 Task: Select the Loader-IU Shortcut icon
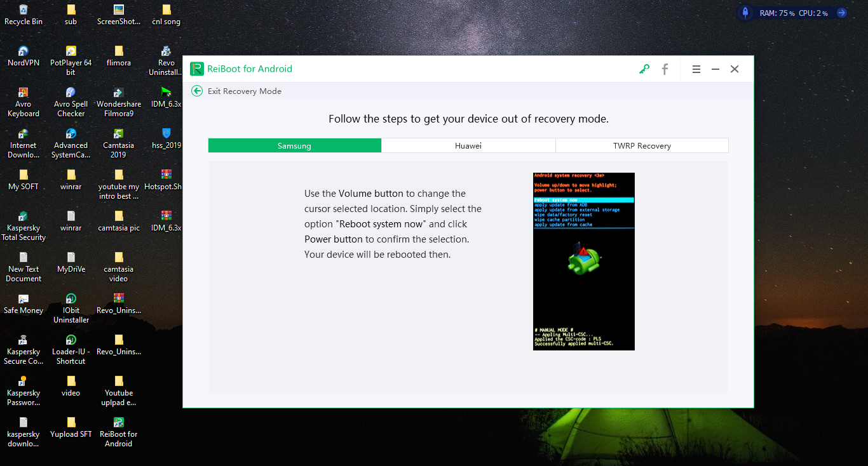(71, 350)
